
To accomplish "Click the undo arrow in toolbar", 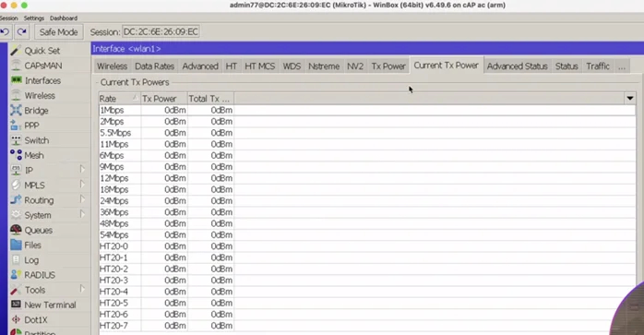I will tap(6, 31).
